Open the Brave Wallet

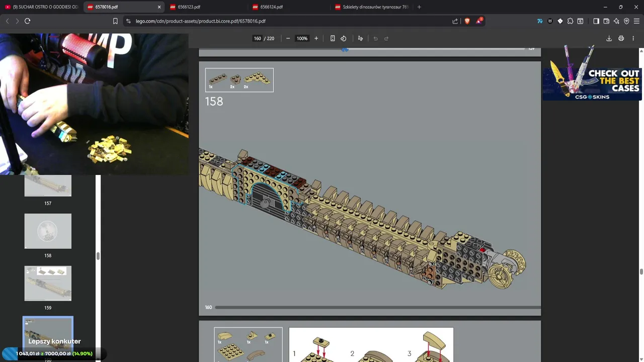coord(606,21)
